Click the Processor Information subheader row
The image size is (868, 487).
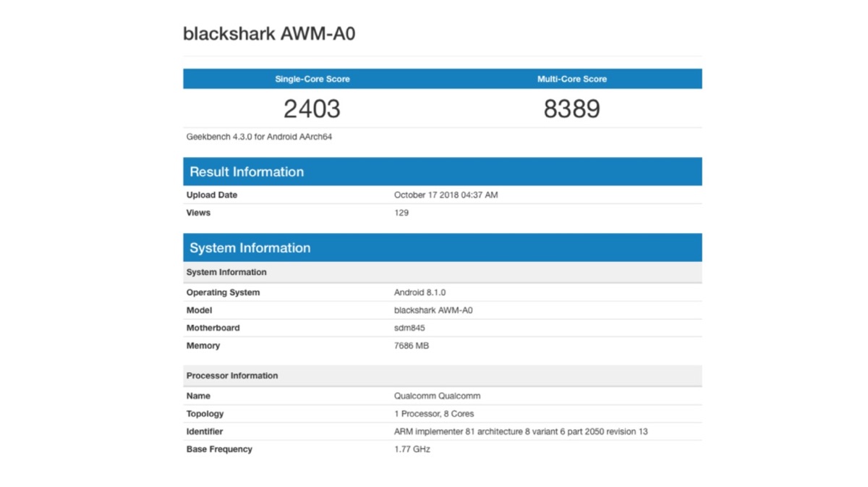pos(232,376)
